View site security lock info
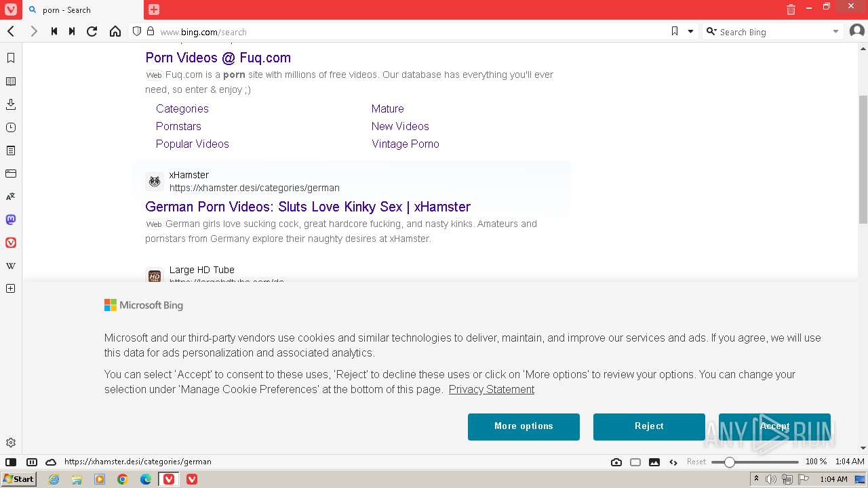Screen dimensions: 868x488 pos(151,31)
